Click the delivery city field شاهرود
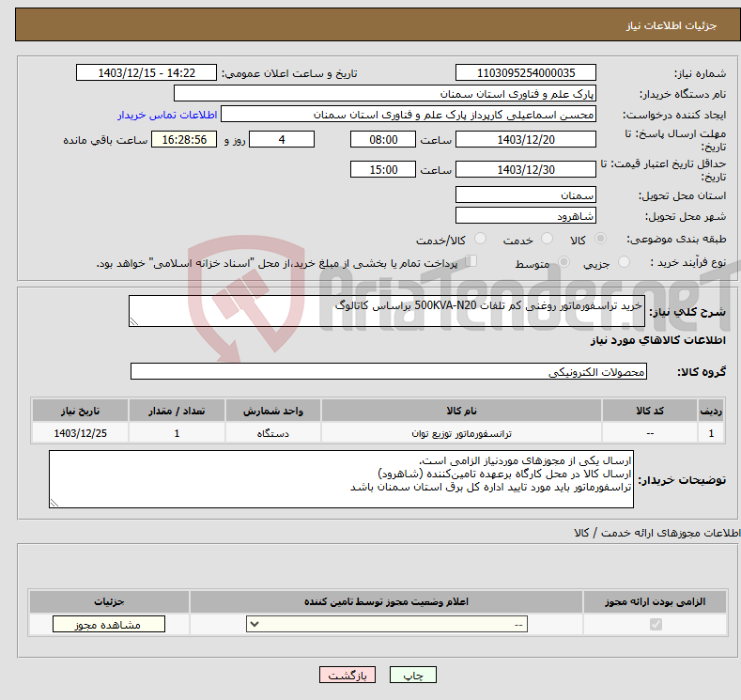The width and height of the screenshot is (741, 700). (526, 215)
